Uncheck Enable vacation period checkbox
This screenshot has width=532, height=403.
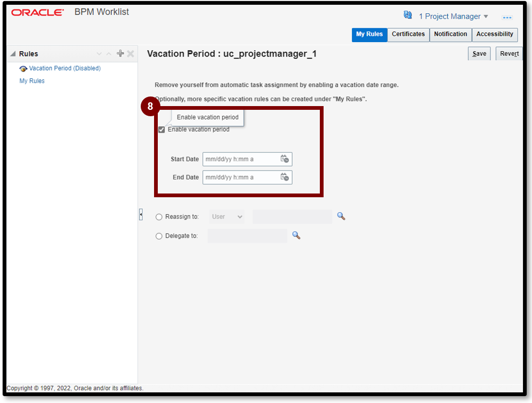pyautogui.click(x=162, y=130)
